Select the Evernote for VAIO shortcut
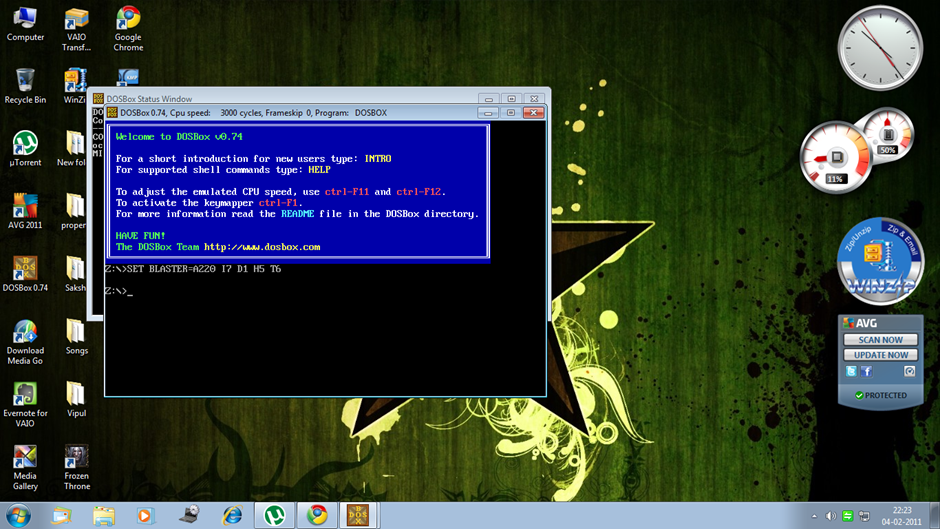This screenshot has height=529, width=940. point(25,405)
